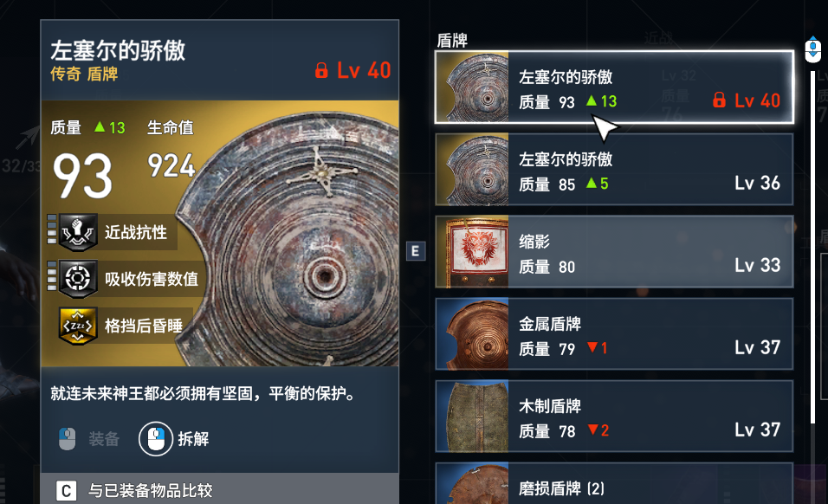Click the 吸收伤害数值 damage absorption icon

coord(78,278)
